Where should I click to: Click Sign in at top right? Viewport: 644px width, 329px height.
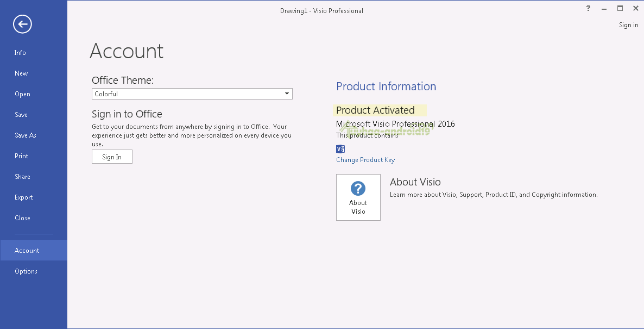pyautogui.click(x=628, y=25)
